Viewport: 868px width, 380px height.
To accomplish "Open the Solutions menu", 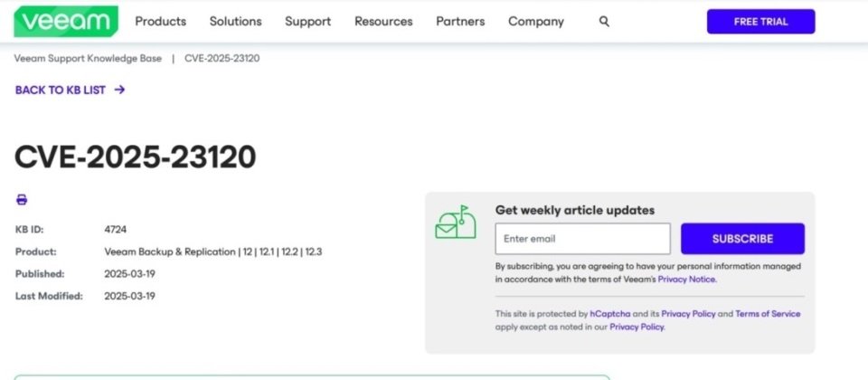I will point(235,22).
